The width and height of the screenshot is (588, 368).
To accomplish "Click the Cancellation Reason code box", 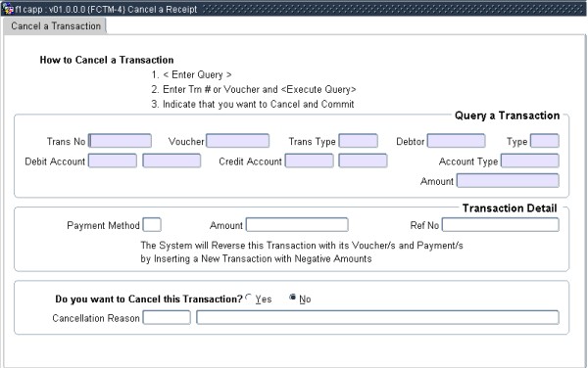I will (x=167, y=317).
